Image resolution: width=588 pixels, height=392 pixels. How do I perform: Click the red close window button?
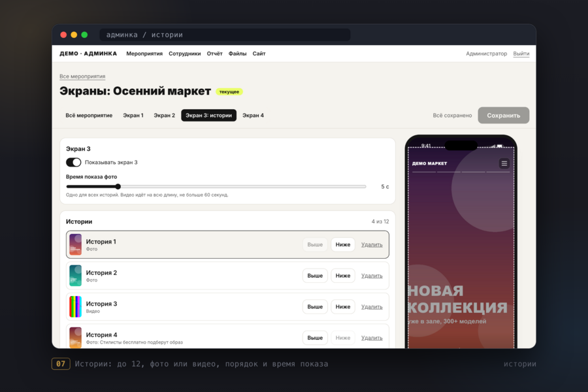point(63,35)
